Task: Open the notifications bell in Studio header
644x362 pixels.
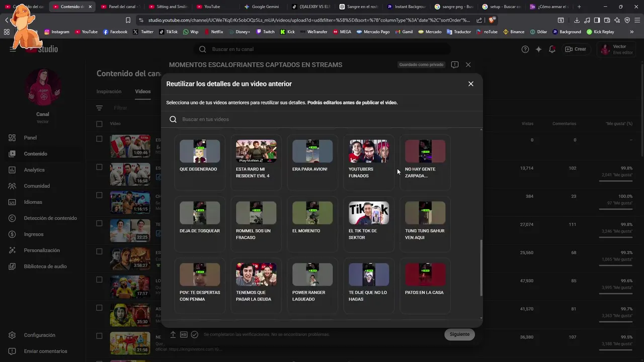Action: (552, 49)
